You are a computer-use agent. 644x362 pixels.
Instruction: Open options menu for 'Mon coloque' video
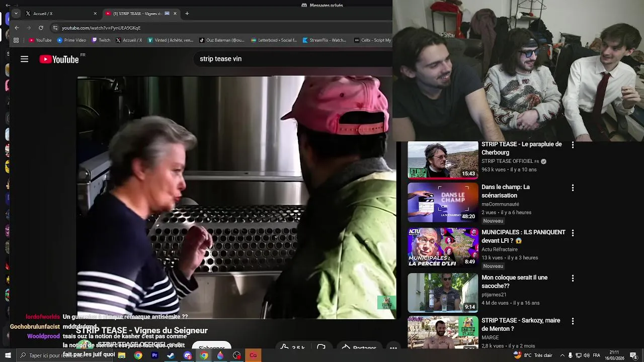point(573,278)
